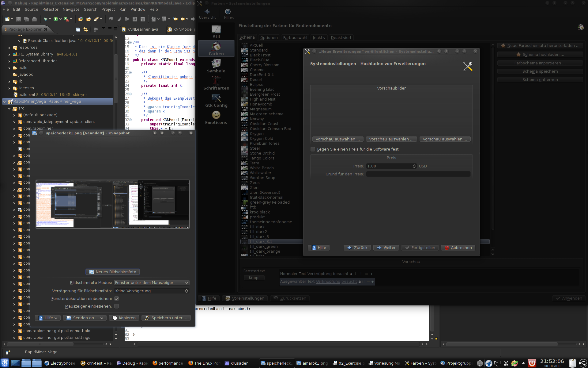Open the 'Senden an ...' dropdown in KSnapshot
Viewport: 588px width, 368px height.
(85, 318)
